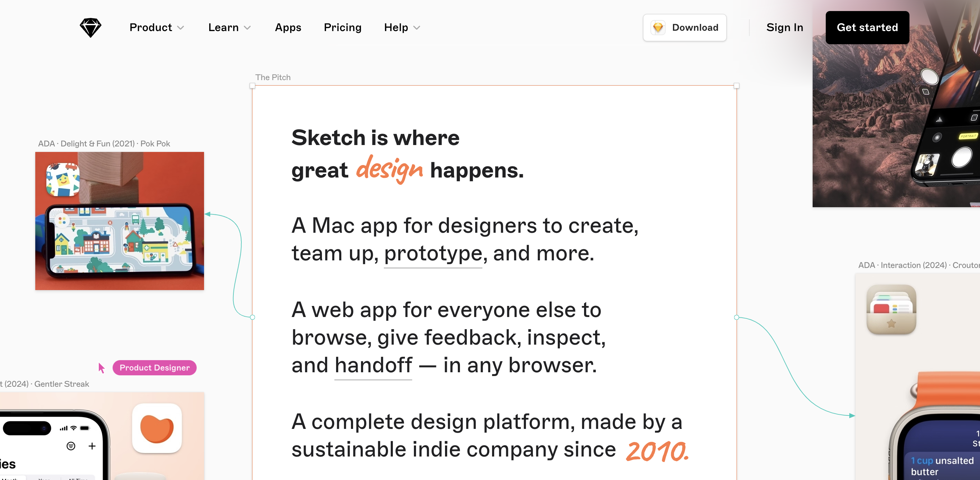Click the Sign In button
The height and width of the screenshot is (480, 980).
coord(784,28)
